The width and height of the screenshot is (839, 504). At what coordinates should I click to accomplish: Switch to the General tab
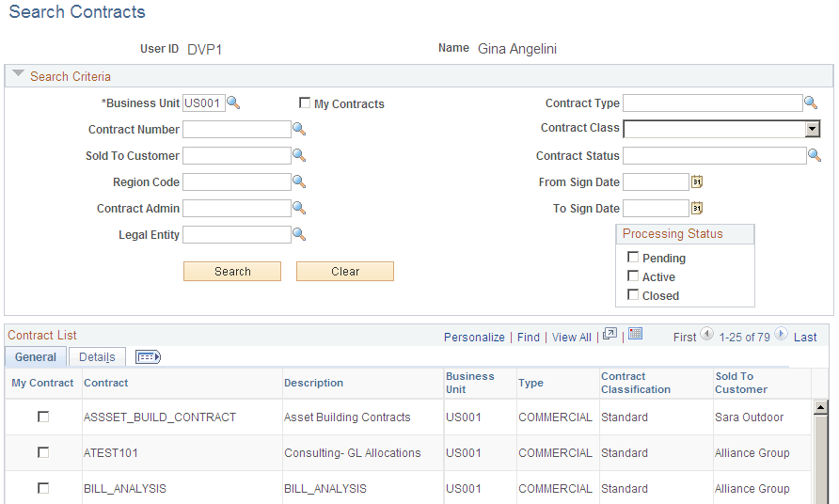36,357
